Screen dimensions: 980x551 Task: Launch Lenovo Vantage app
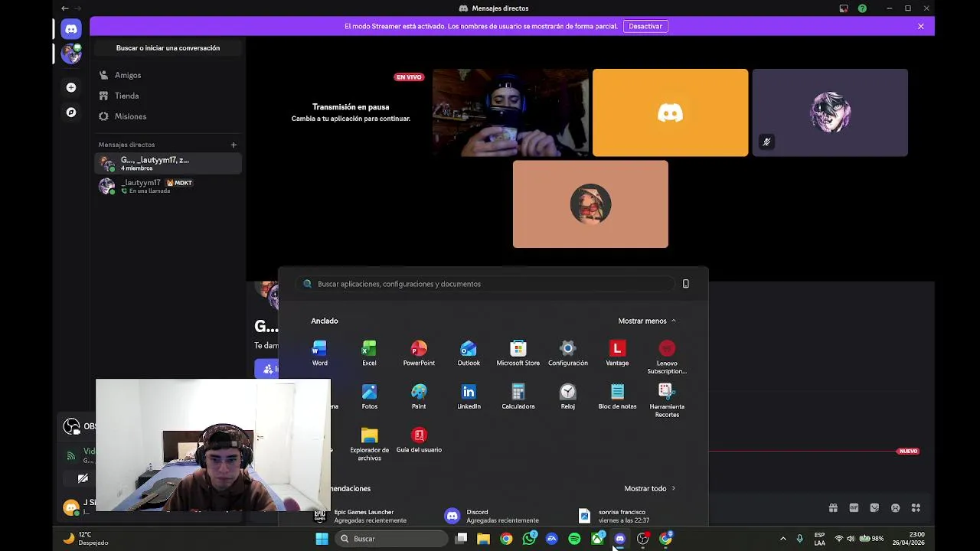(617, 354)
